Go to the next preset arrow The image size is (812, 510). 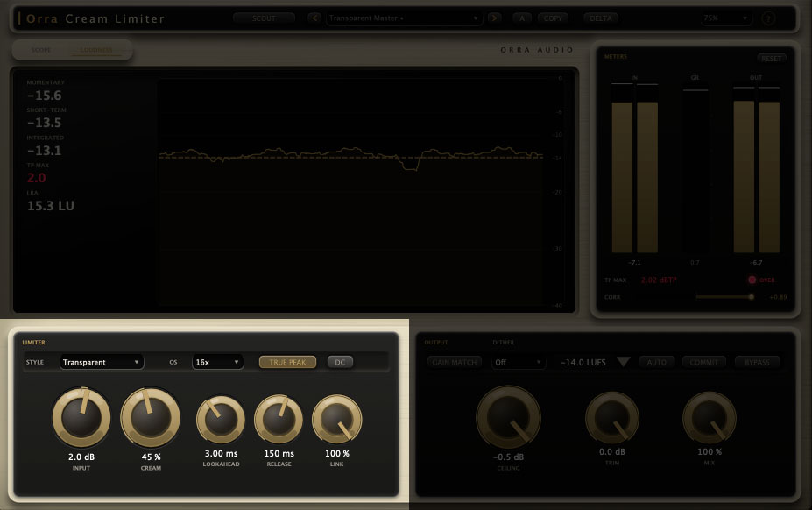pyautogui.click(x=495, y=18)
